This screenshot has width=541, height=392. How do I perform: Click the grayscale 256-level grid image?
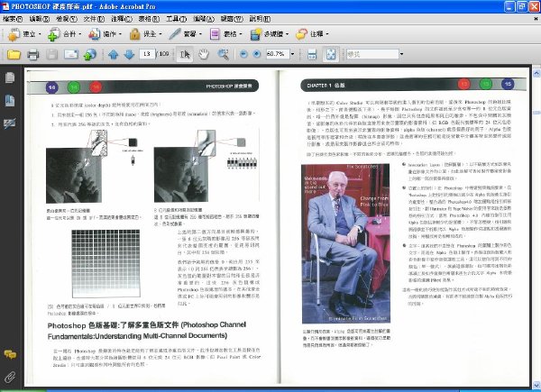coord(105,263)
